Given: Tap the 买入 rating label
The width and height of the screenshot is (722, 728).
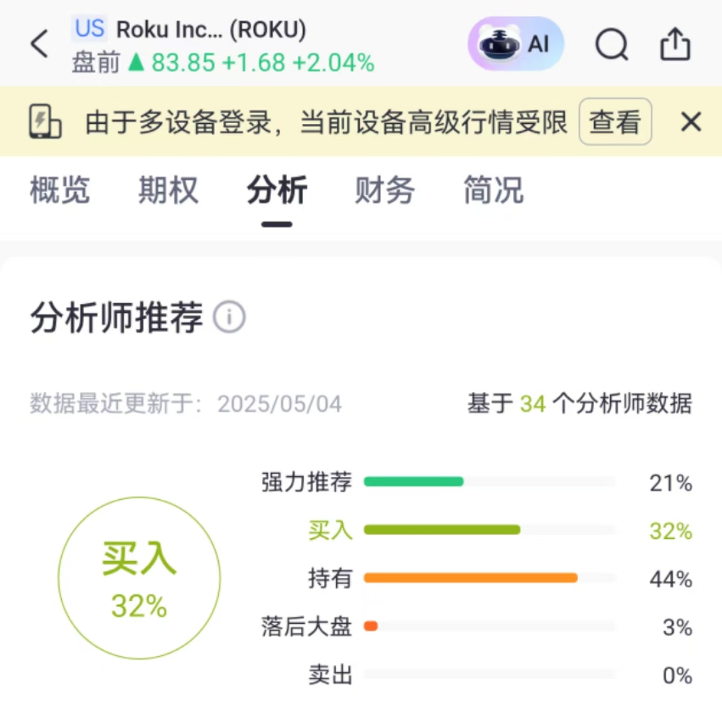Looking at the screenshot, I should point(330,530).
